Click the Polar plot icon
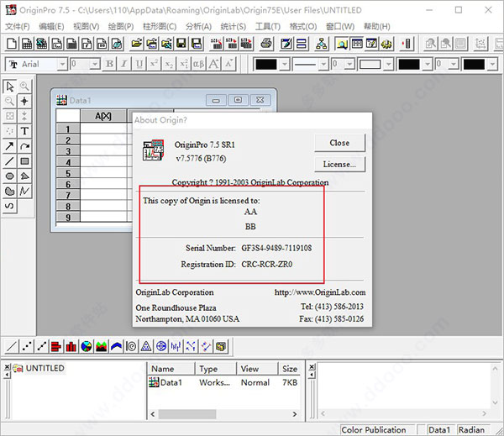This screenshot has width=504, height=436. (131, 346)
